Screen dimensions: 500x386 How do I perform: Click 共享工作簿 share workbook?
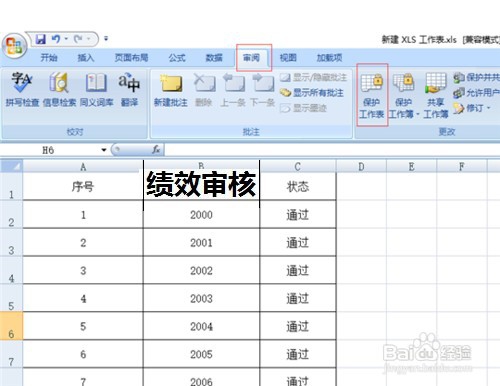pyautogui.click(x=436, y=96)
